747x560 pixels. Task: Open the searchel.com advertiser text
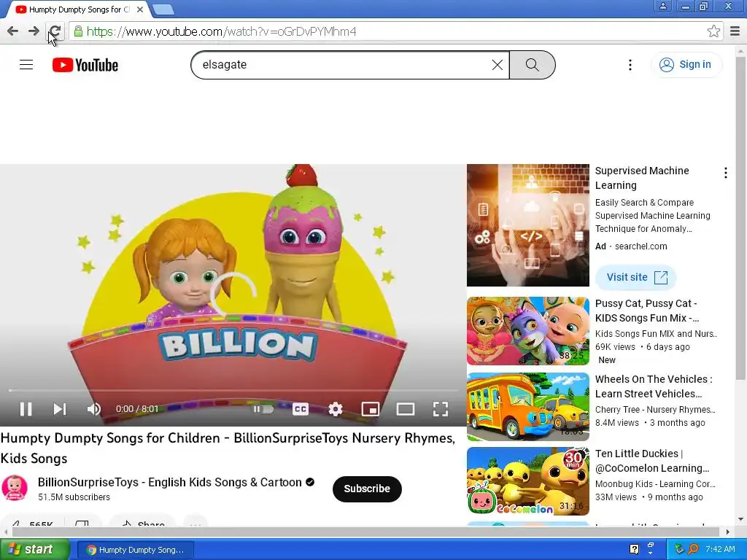(640, 246)
